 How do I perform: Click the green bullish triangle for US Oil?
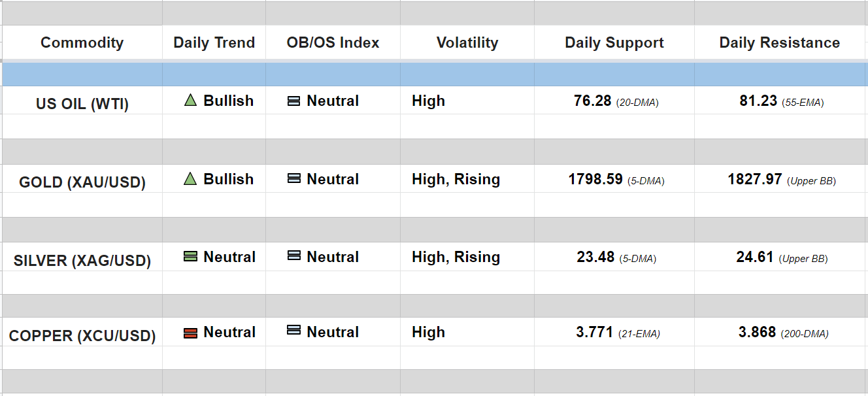[x=190, y=101]
